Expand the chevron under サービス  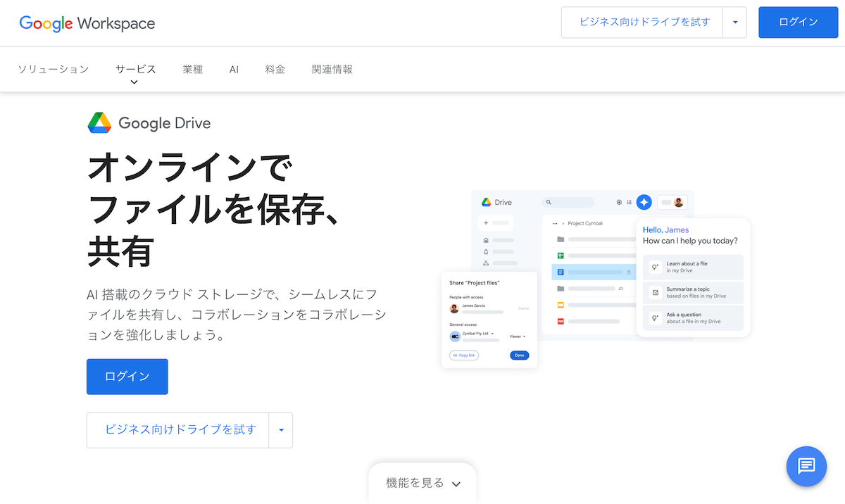pos(134,82)
